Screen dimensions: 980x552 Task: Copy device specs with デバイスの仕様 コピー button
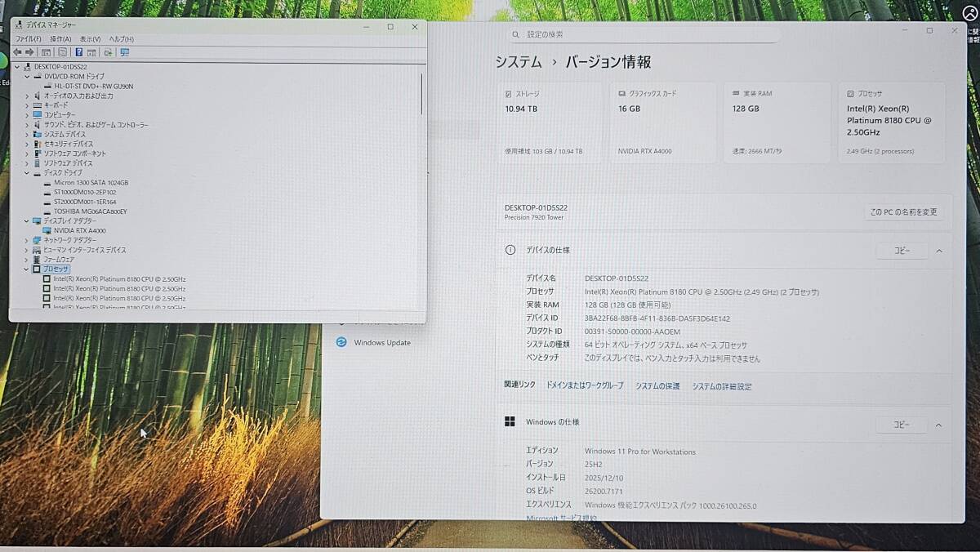(901, 251)
